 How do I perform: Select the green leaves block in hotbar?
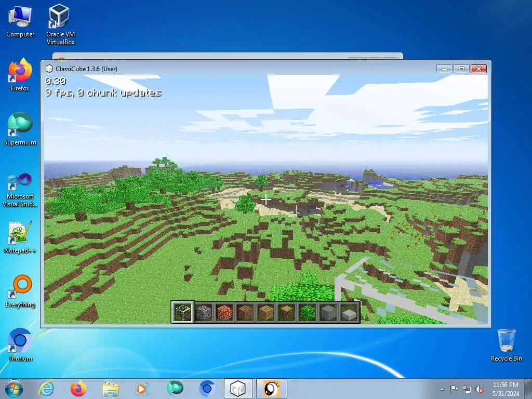click(308, 312)
